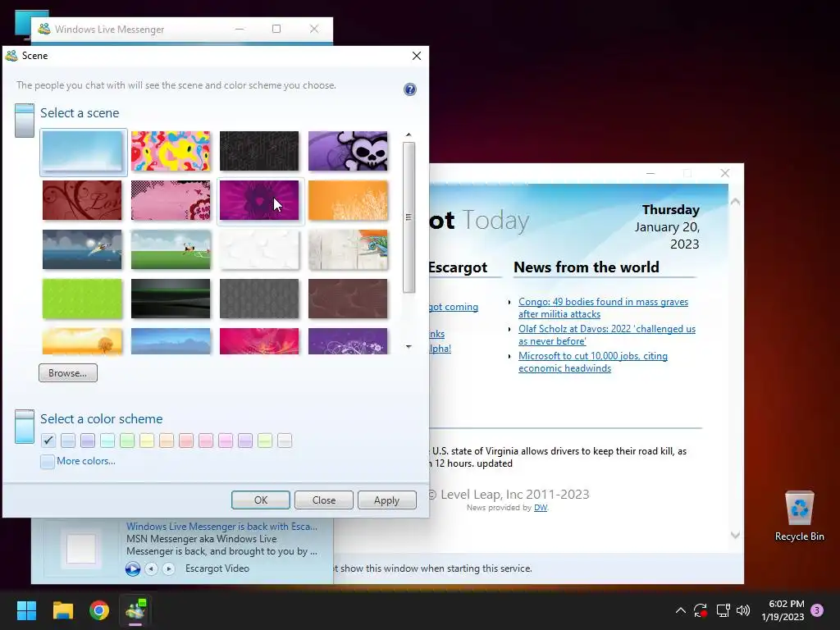Choose the orange scene with white plants
The width and height of the screenshot is (840, 630).
coord(348,200)
